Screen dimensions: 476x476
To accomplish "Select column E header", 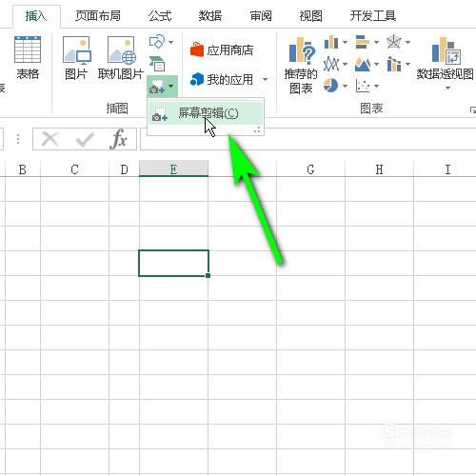I will pyautogui.click(x=173, y=169).
